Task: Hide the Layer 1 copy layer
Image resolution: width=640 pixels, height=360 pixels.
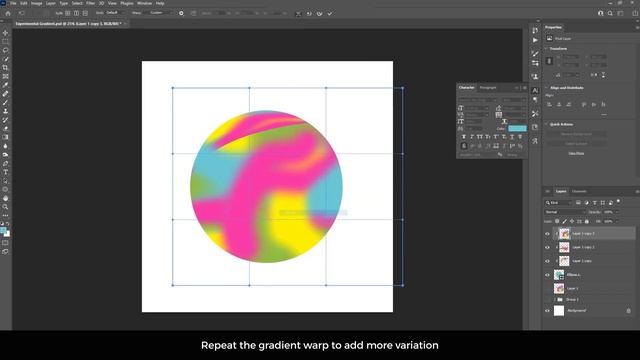Action: [547, 261]
